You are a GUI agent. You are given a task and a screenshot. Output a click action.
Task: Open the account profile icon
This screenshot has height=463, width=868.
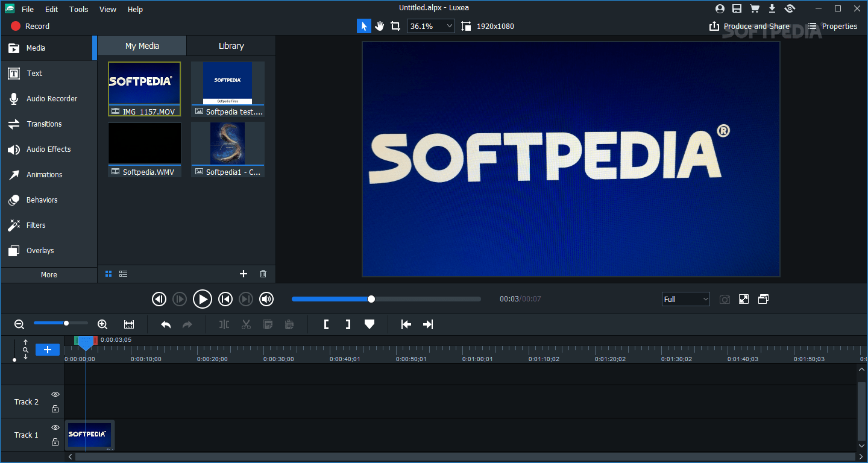[x=720, y=8]
